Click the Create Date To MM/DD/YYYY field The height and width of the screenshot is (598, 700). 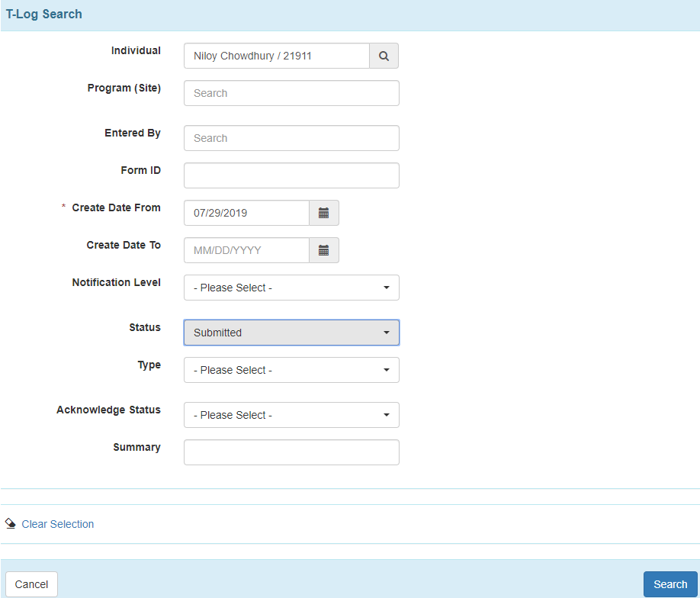246,250
